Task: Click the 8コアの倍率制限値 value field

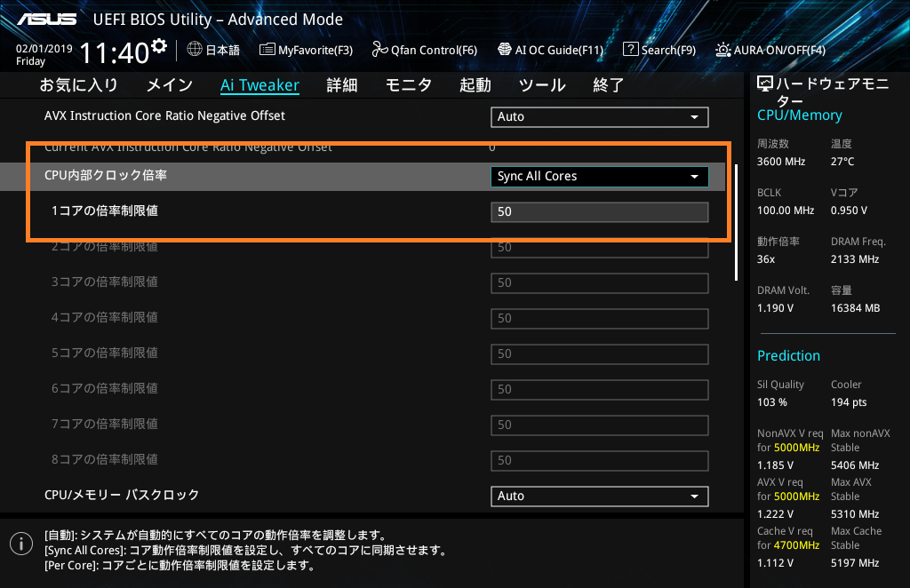Action: click(600, 460)
